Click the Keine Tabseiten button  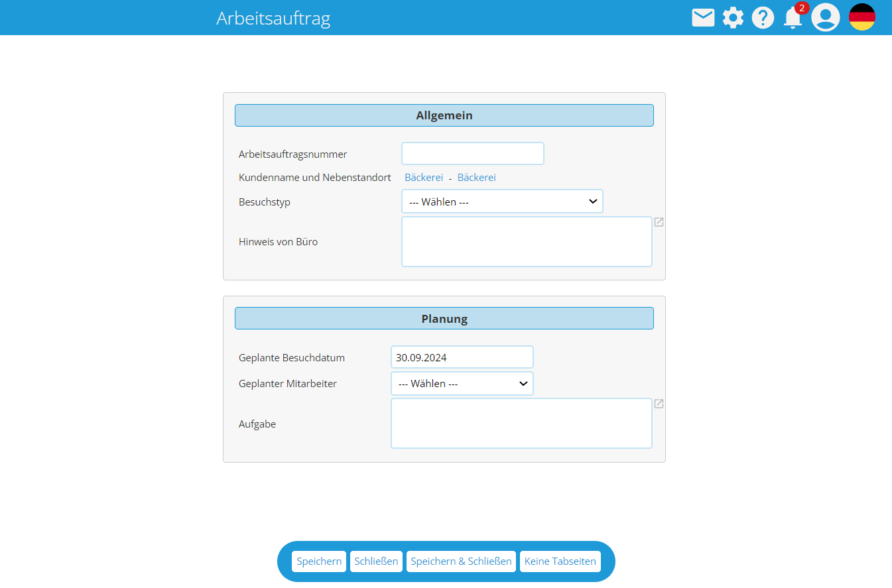click(x=560, y=561)
